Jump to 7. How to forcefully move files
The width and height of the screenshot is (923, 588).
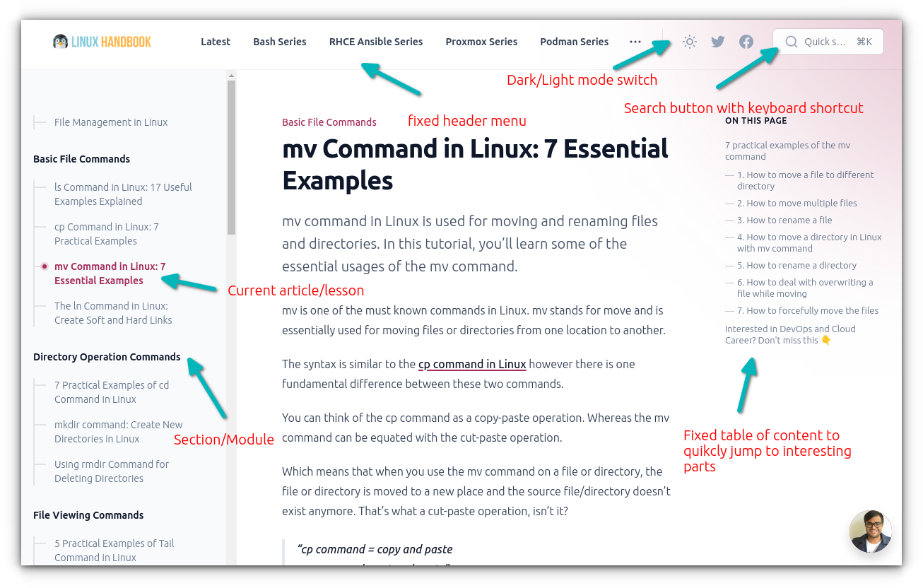tap(808, 310)
